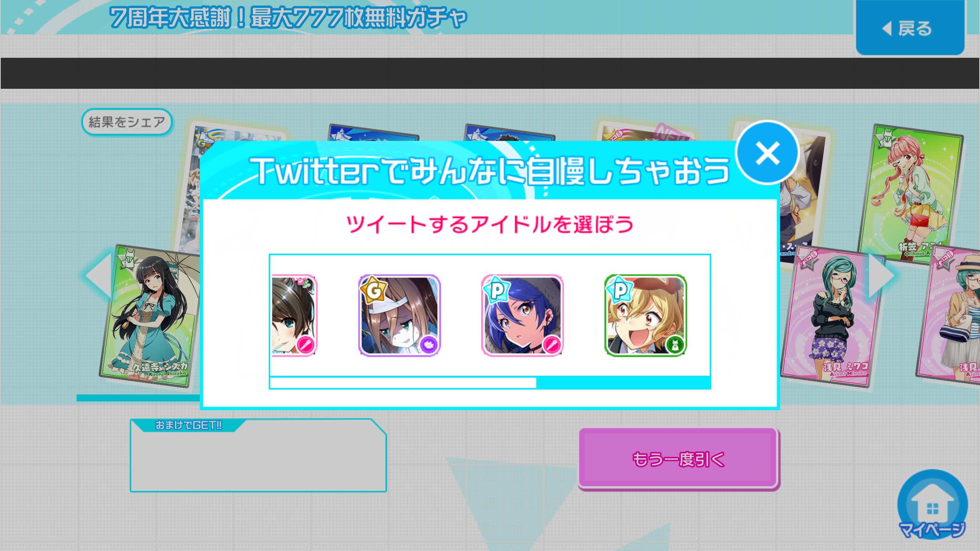
Task: Click the green badge on blonde idol
Action: [675, 344]
